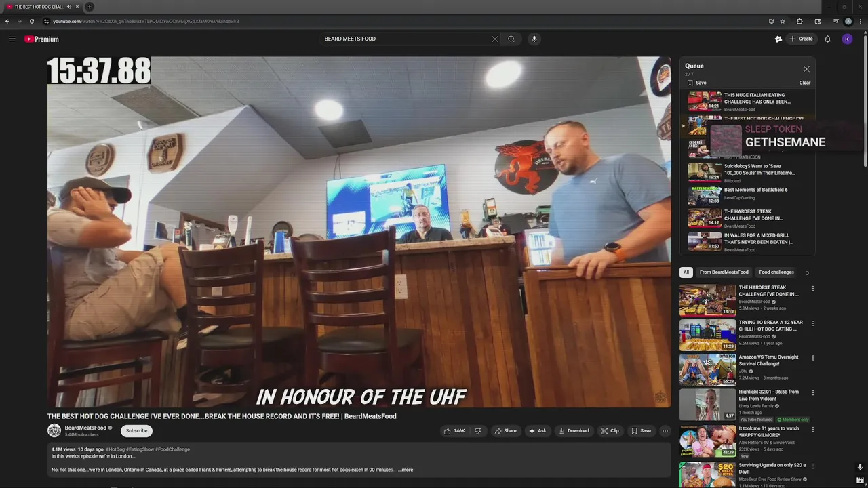The width and height of the screenshot is (868, 488).
Task: Like the video with 146K likes
Action: tap(454, 430)
